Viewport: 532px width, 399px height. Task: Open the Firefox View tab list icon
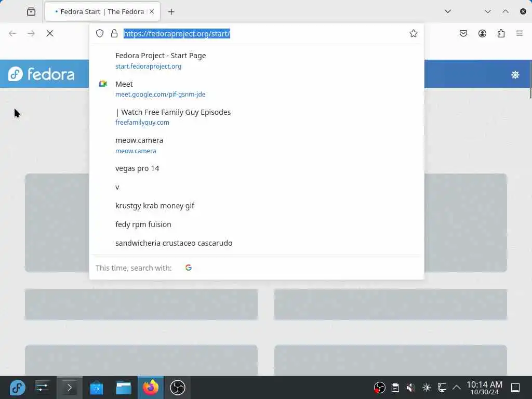pos(31,11)
